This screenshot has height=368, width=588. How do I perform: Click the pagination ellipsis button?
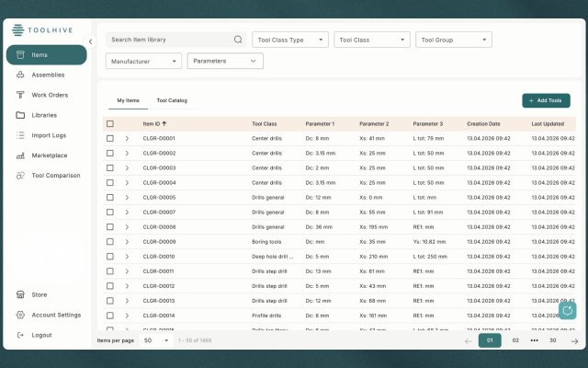pyautogui.click(x=535, y=340)
